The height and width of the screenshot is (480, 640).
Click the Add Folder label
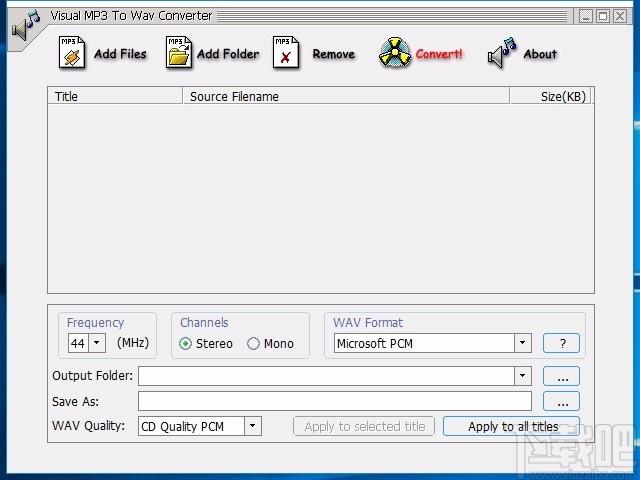coord(228,54)
